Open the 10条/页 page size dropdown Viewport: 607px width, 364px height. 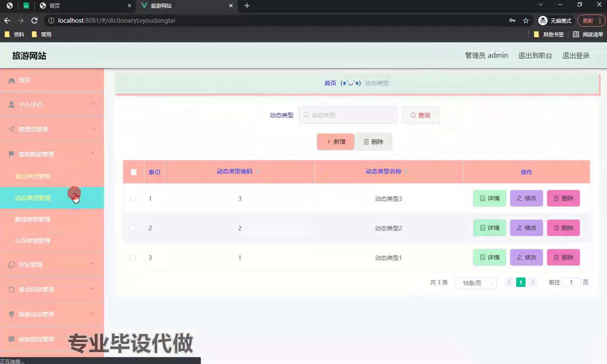[475, 283]
